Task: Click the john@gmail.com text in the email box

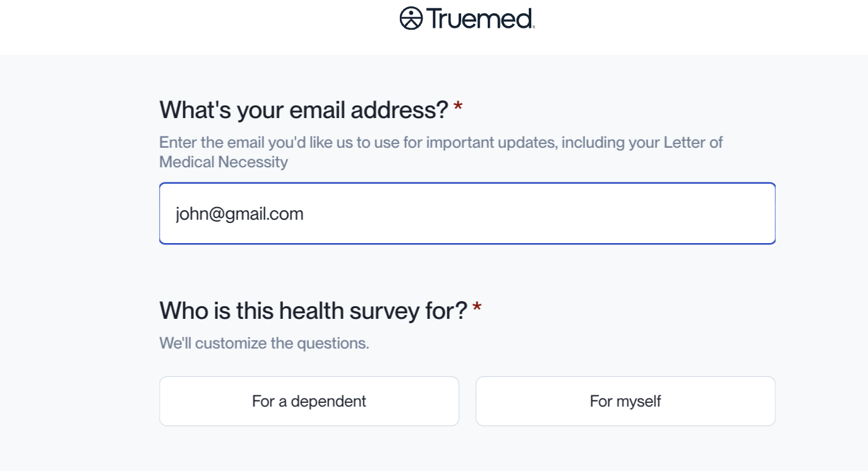Action: pos(239,214)
